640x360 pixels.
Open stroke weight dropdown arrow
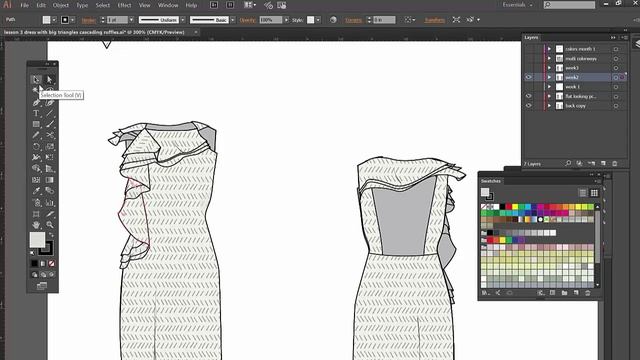131,20
